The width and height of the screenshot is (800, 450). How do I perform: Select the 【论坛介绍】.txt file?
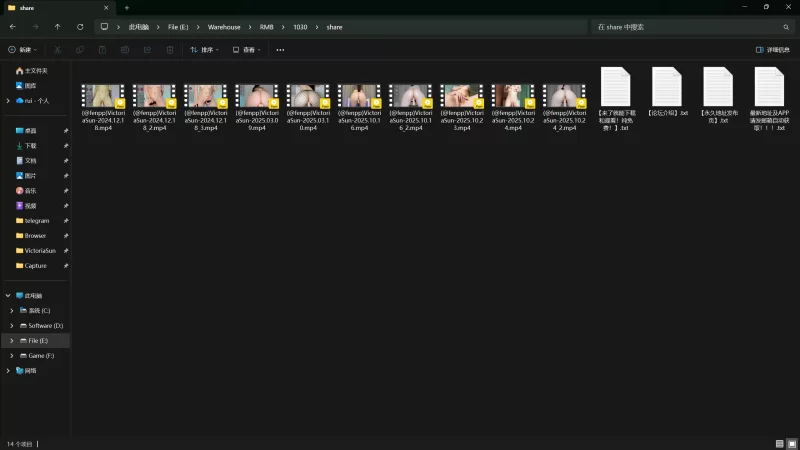click(x=667, y=95)
